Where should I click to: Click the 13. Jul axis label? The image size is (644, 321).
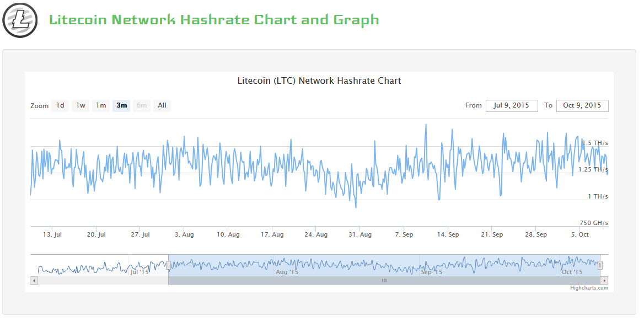click(x=52, y=235)
